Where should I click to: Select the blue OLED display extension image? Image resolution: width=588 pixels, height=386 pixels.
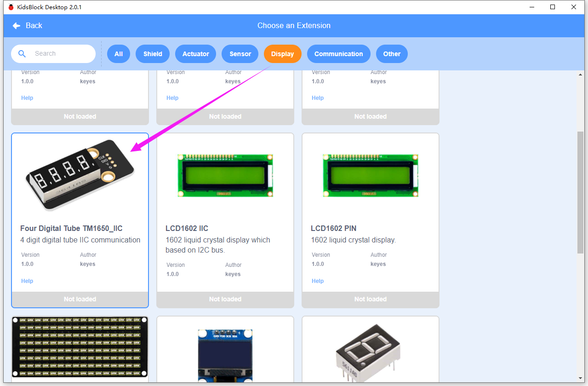(x=225, y=355)
